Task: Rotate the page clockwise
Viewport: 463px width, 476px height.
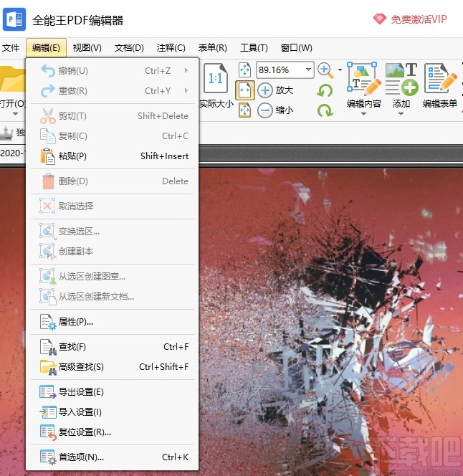Action: point(325,110)
